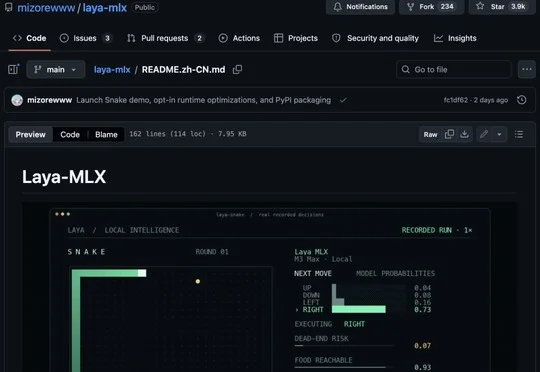Image resolution: width=540 pixels, height=372 pixels.
Task: Click the Pull requests count badge 2
Action: [199, 38]
